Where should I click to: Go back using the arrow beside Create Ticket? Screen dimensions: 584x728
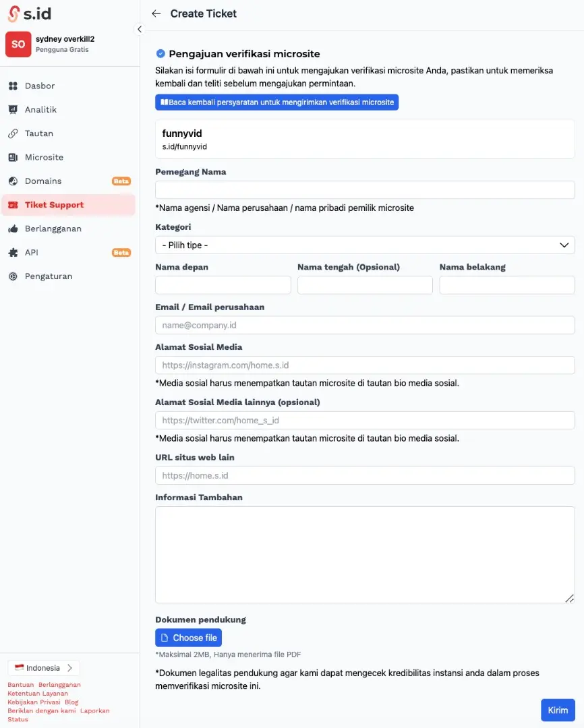156,13
